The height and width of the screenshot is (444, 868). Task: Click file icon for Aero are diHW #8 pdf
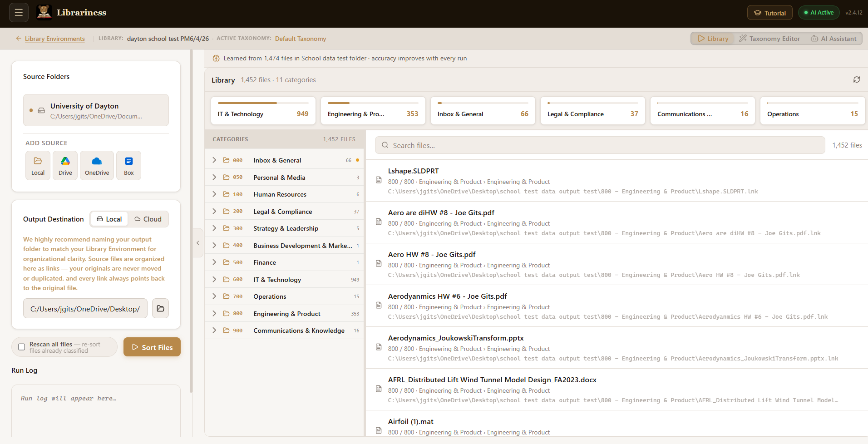coord(379,222)
